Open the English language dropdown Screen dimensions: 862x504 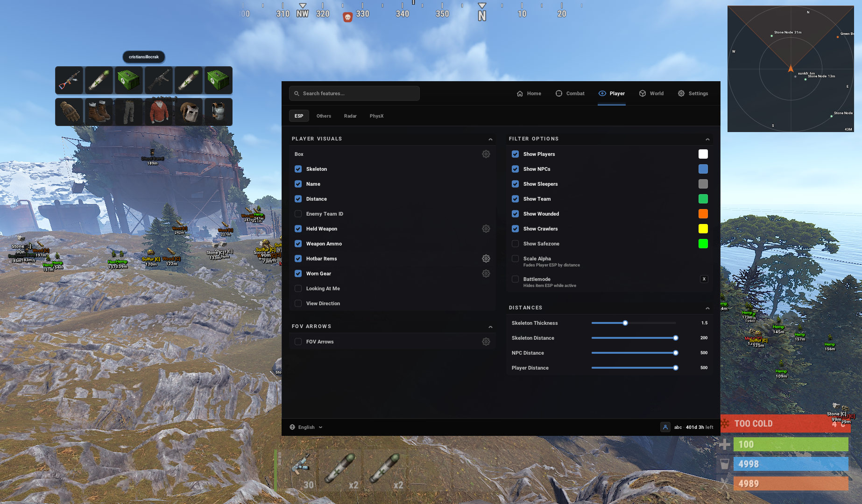coord(306,427)
